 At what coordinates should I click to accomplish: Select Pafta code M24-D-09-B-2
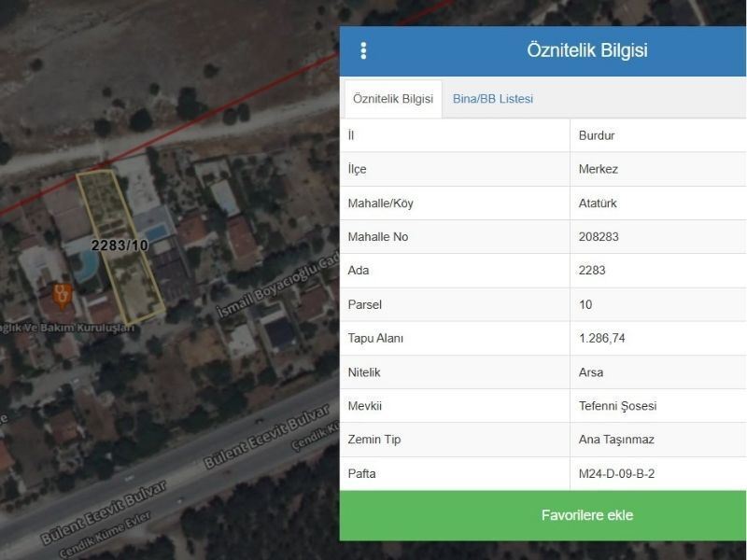click(x=616, y=473)
